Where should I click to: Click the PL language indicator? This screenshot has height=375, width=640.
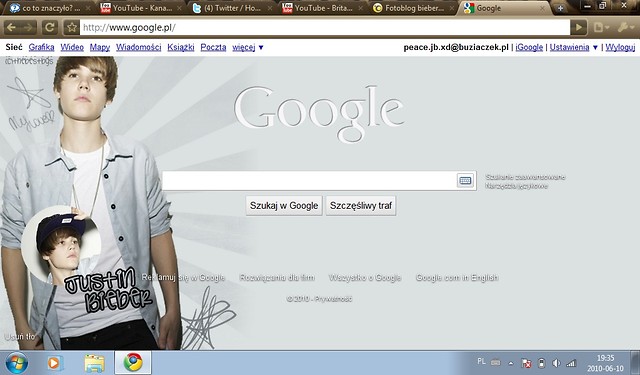[481, 362]
